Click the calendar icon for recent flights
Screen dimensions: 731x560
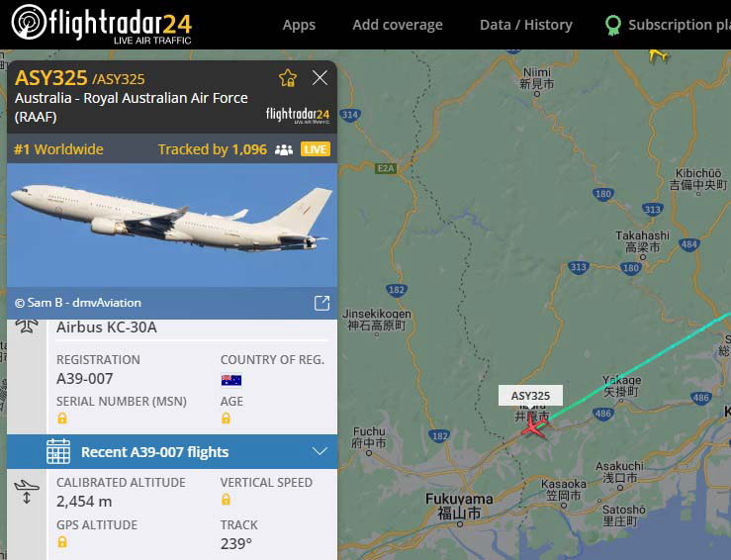58,451
